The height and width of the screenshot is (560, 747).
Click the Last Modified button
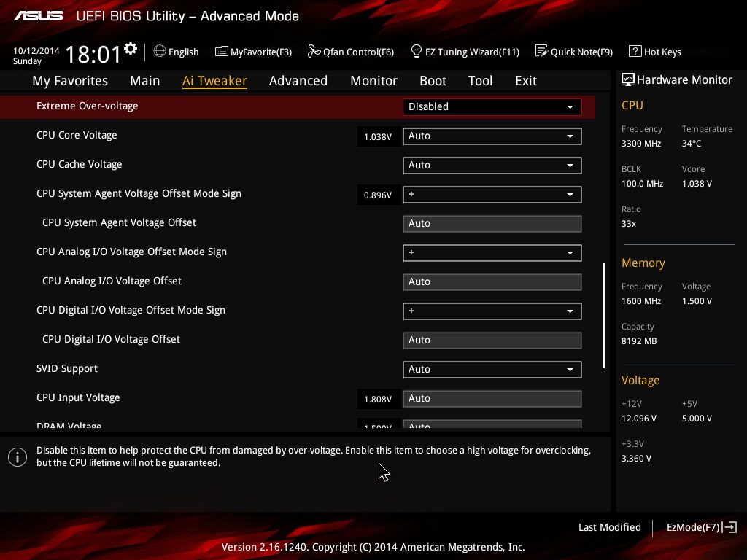point(609,527)
